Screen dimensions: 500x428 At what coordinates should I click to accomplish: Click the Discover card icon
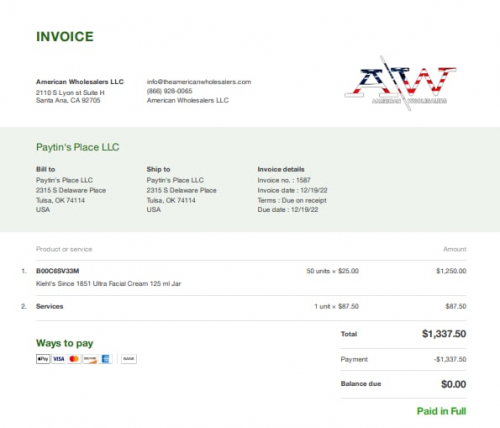tap(90, 359)
